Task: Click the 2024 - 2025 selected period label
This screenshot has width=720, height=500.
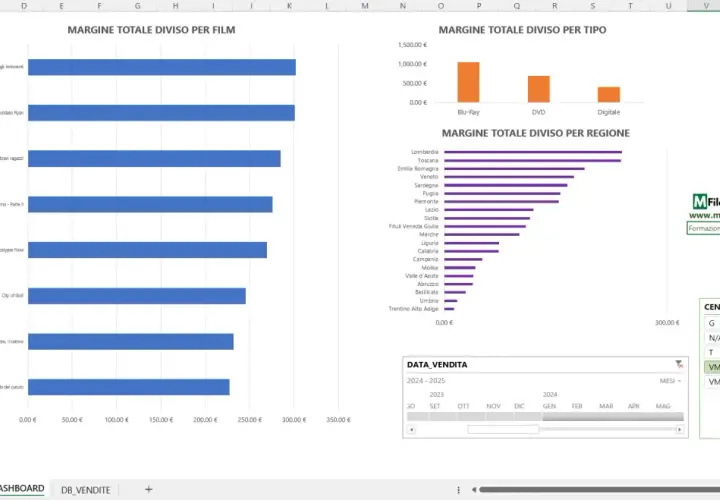Action: (x=426, y=381)
